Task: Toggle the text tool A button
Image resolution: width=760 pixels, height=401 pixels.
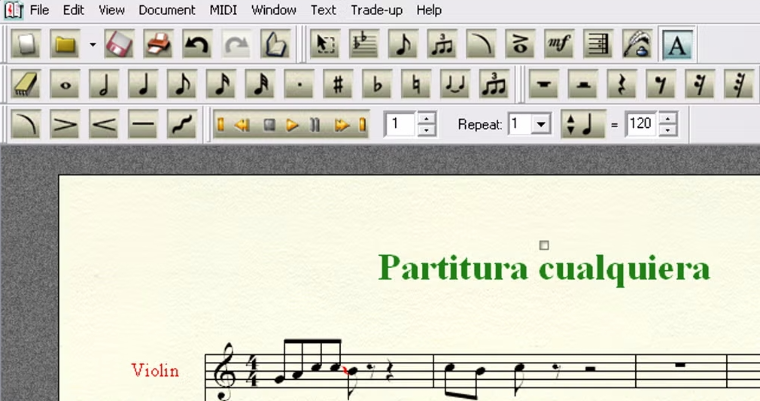Action: pyautogui.click(x=677, y=45)
